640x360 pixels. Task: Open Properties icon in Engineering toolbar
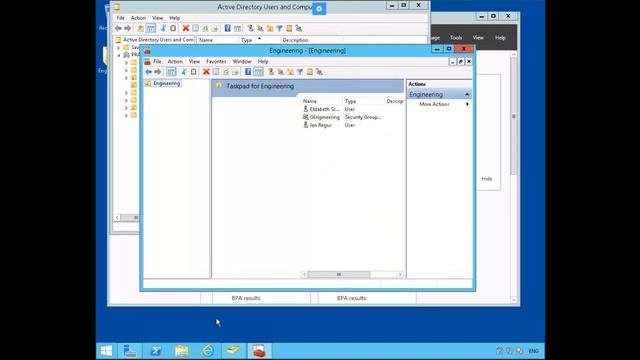coord(216,72)
